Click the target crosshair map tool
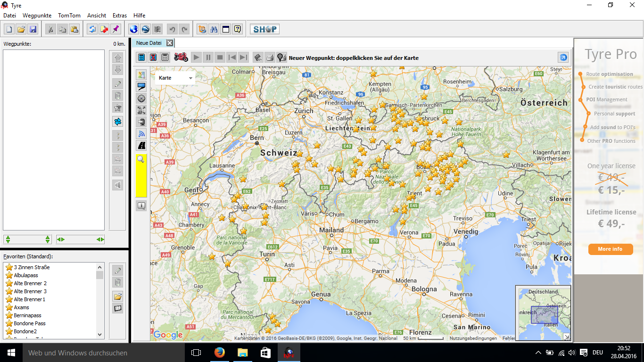The width and height of the screenshot is (644, 362). [x=141, y=99]
